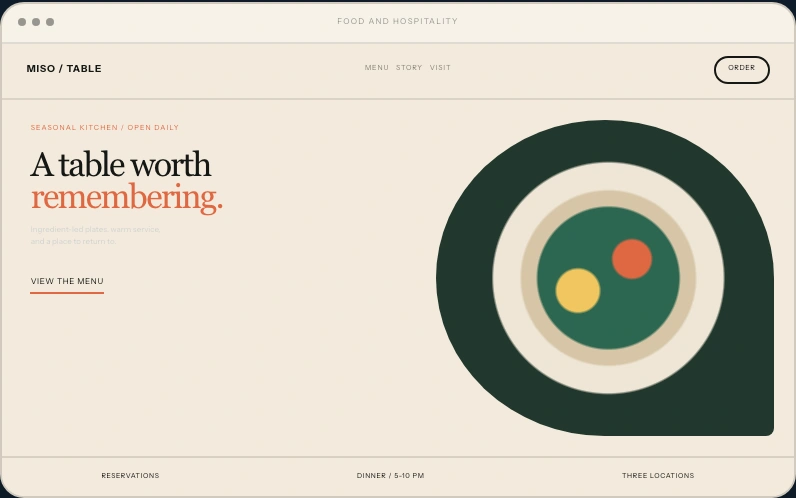Screen dimensions: 796x498
Task: Open the MENU navigation link
Action: pyautogui.click(x=377, y=68)
